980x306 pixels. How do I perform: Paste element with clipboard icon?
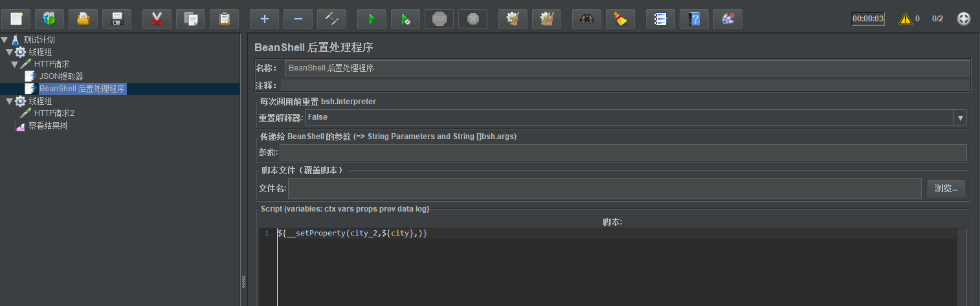pos(224,19)
